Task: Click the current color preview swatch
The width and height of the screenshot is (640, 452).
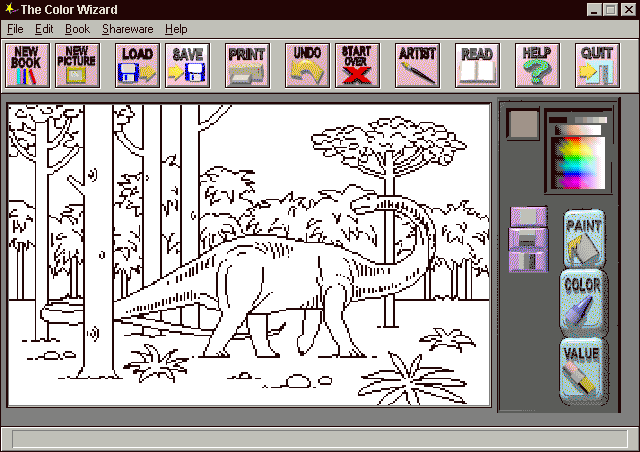Action: (523, 124)
